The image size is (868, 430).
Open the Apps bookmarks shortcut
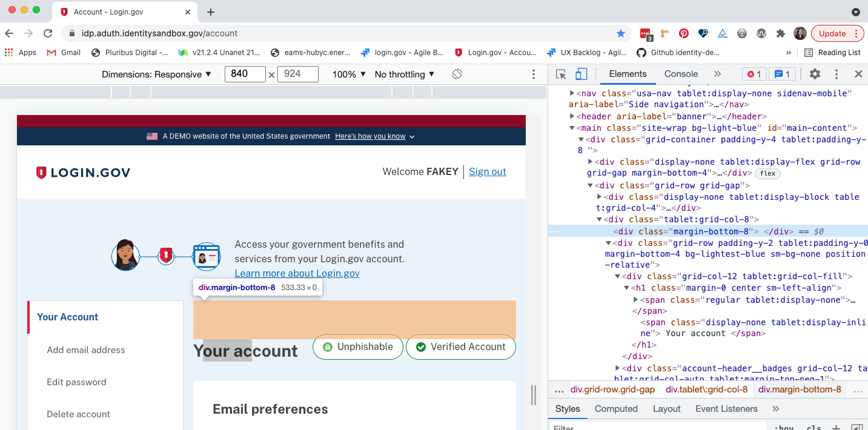coord(21,53)
